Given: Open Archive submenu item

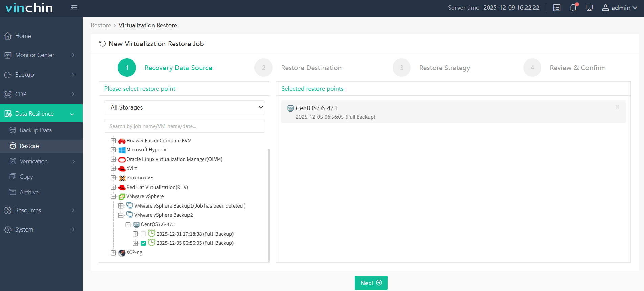Looking at the screenshot, I should pos(41,192).
